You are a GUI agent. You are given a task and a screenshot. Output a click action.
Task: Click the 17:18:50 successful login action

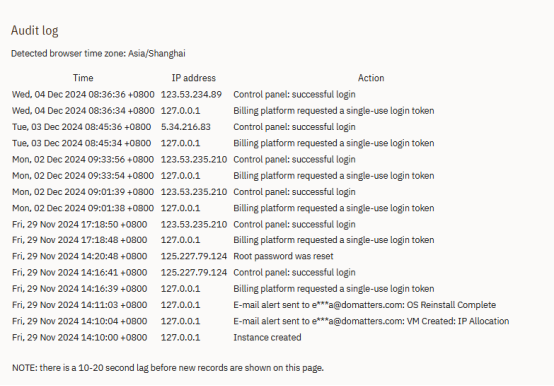(x=294, y=225)
